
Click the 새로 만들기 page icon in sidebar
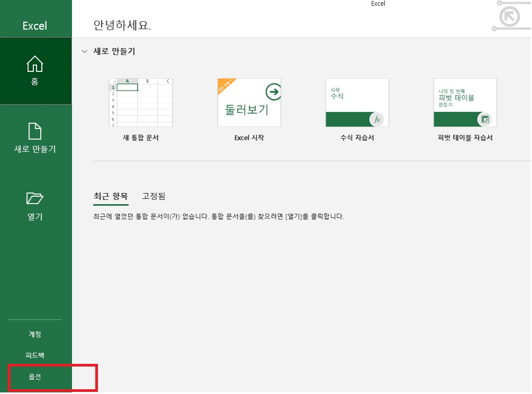(x=34, y=131)
